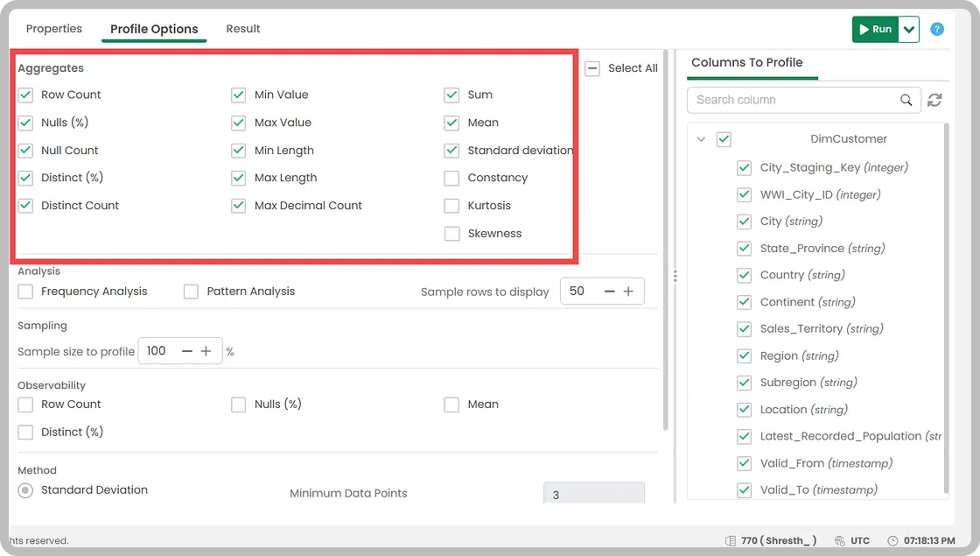Click the Run button

(x=875, y=30)
